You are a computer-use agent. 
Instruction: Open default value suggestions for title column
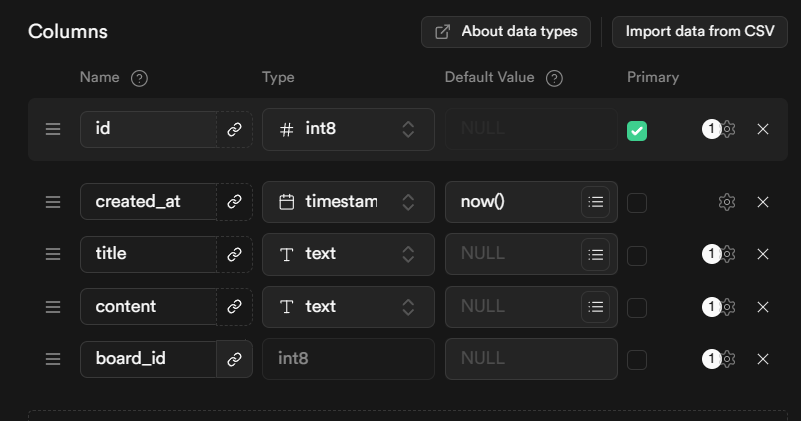(x=596, y=254)
